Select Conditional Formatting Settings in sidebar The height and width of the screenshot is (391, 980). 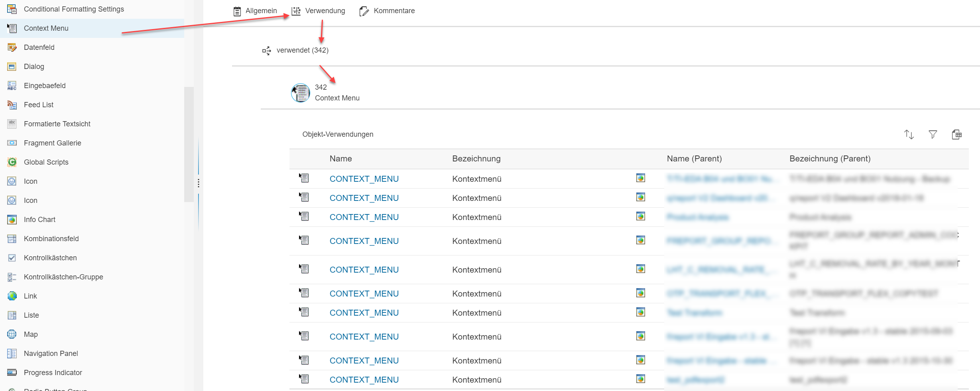coord(74,9)
